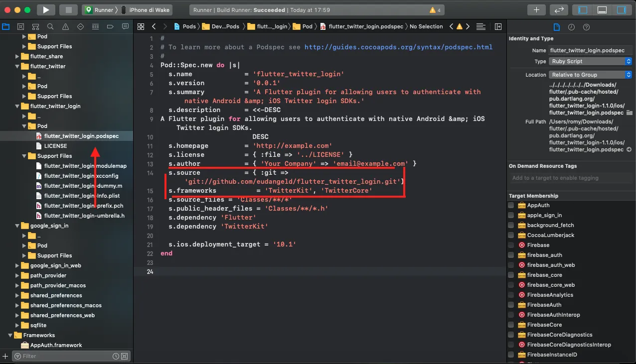Open the Find navigator magnifier icon
Screen dimensions: 636x364
[51, 26]
